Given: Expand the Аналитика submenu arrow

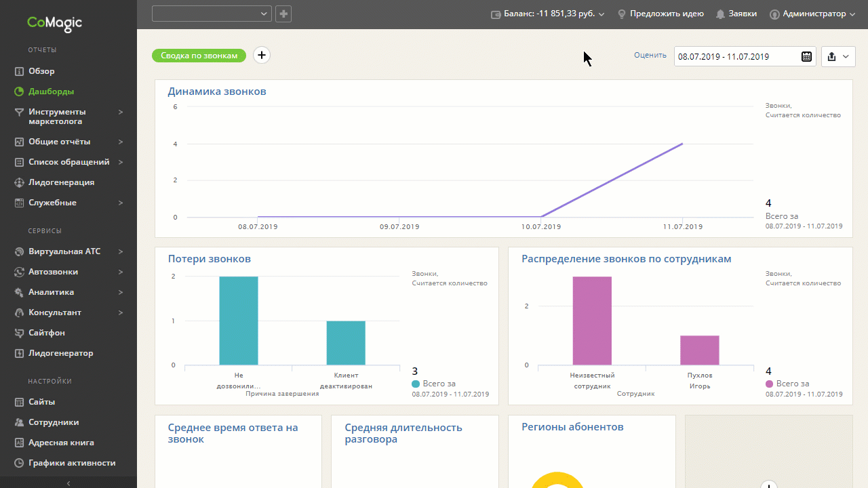Looking at the screenshot, I should pyautogui.click(x=121, y=292).
